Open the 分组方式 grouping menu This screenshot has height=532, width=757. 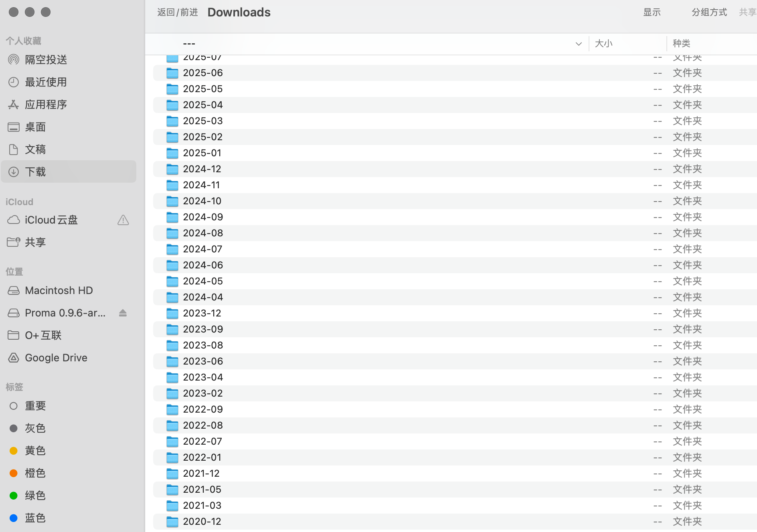(709, 12)
